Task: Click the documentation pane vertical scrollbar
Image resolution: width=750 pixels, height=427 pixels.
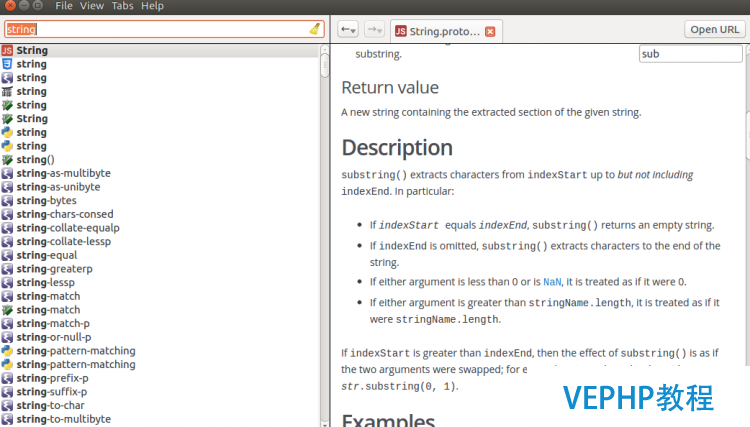Action: click(747, 206)
